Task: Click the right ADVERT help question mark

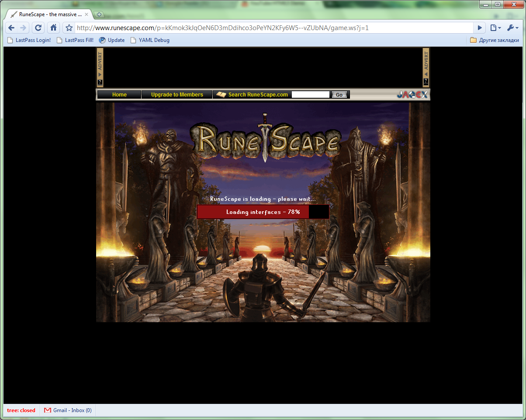Action: [x=426, y=81]
